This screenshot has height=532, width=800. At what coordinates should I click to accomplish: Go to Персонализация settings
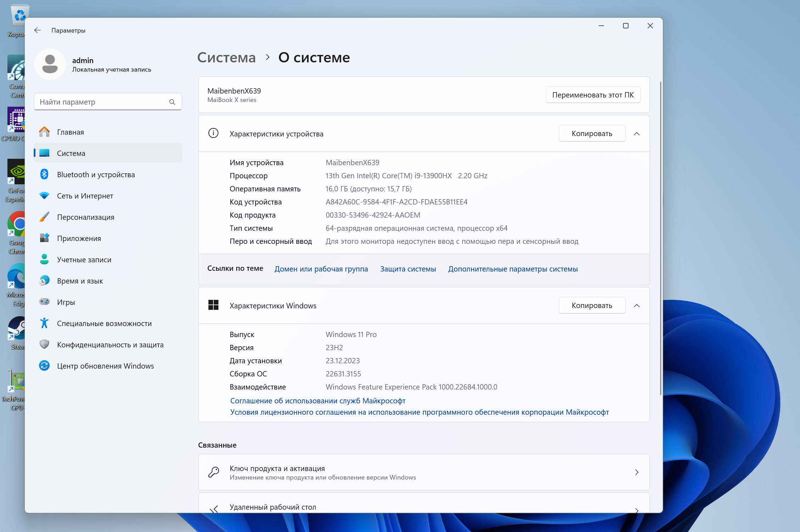(x=108, y=217)
